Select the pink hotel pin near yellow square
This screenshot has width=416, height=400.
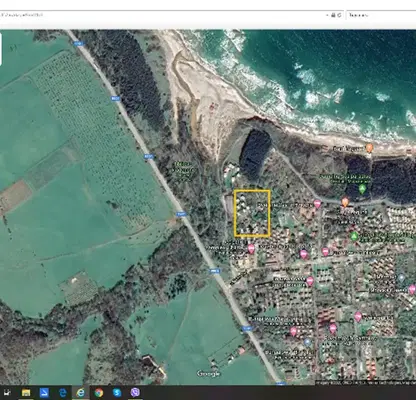click(x=251, y=248)
